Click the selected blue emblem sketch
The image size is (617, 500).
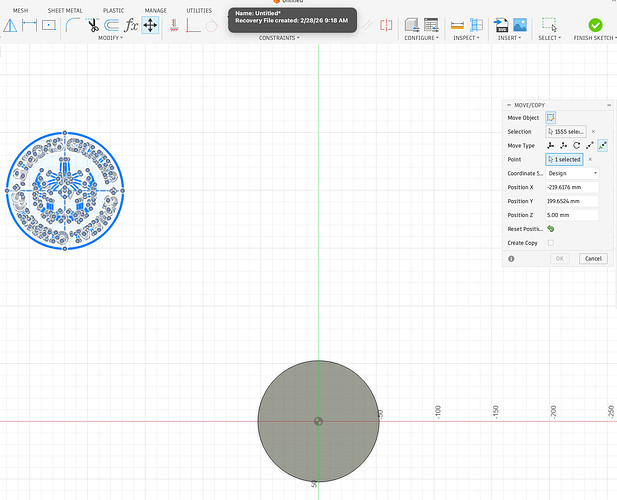(65, 191)
